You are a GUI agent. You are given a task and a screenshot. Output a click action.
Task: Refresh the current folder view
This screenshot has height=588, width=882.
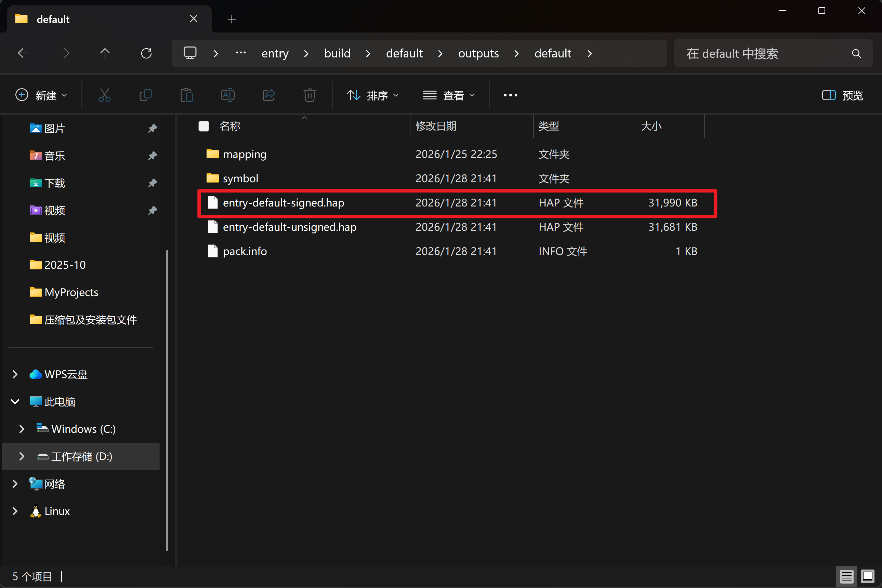click(146, 53)
